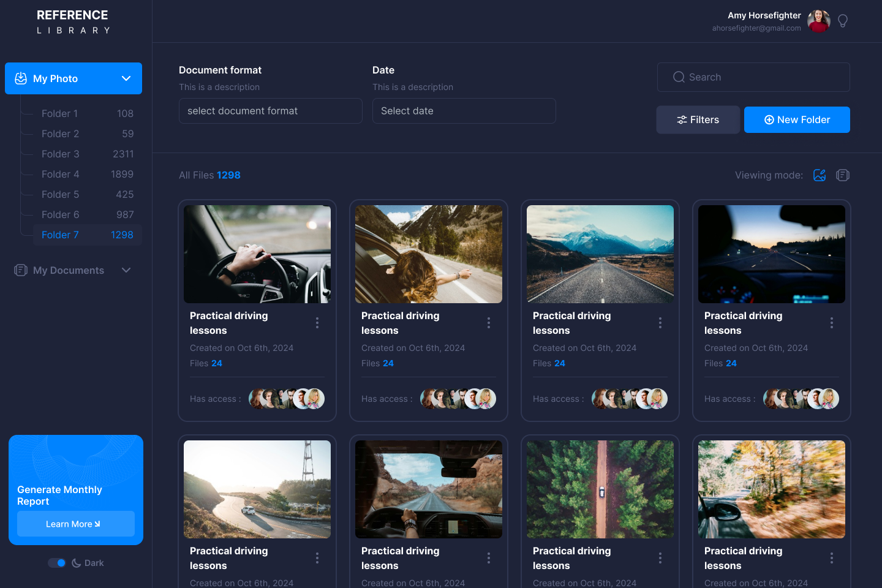Screen dimensions: 882x588
Task: Create a New Folder
Action: [797, 119]
